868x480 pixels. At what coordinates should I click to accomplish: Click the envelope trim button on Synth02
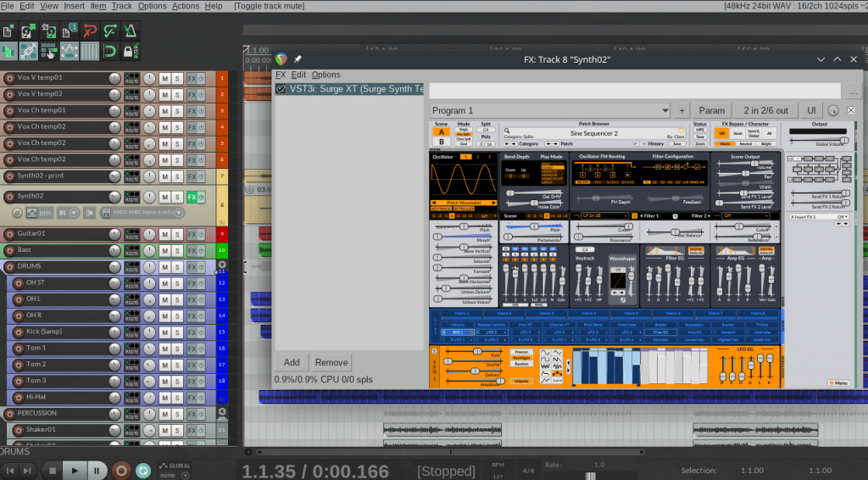click(x=39, y=213)
